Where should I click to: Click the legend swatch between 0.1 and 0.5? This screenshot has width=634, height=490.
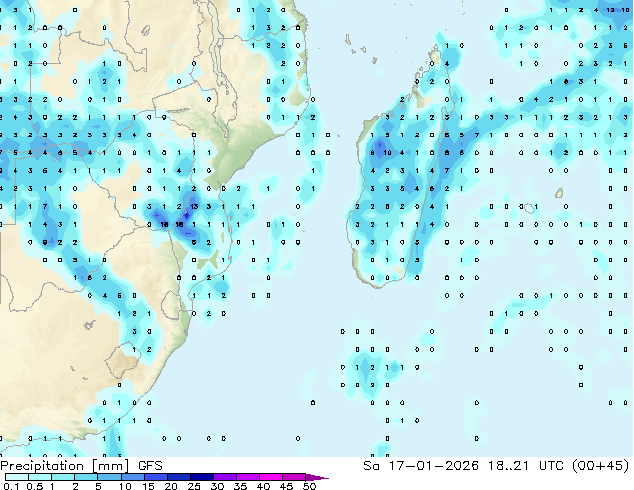(17, 477)
